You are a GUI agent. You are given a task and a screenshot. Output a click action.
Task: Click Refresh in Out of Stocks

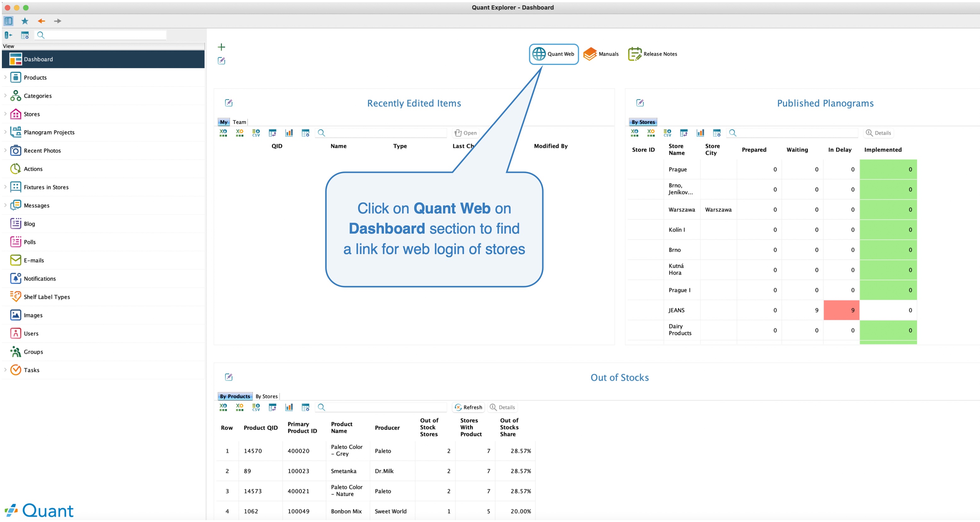click(468, 407)
